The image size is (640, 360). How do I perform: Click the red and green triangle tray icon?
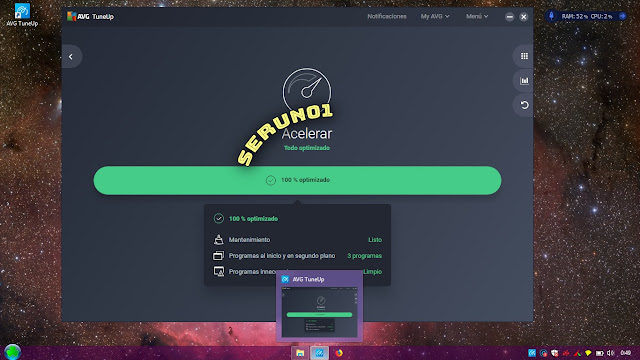click(x=577, y=353)
